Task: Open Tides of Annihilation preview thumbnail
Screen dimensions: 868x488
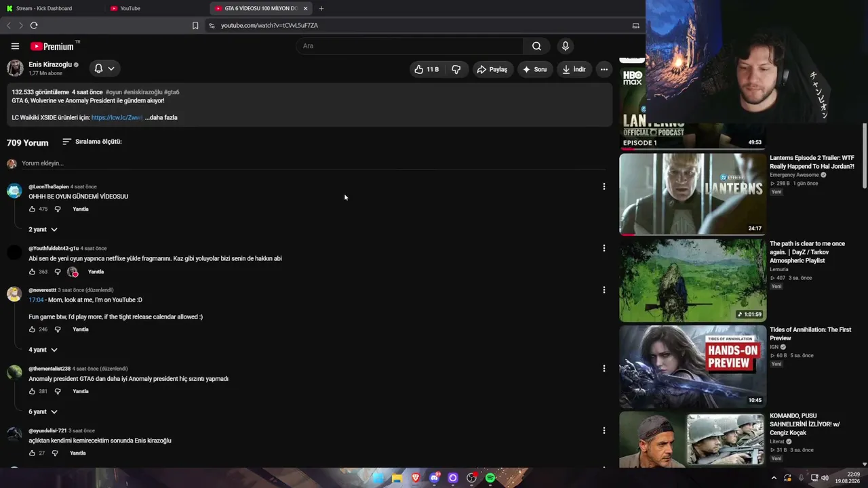Action: tap(692, 366)
